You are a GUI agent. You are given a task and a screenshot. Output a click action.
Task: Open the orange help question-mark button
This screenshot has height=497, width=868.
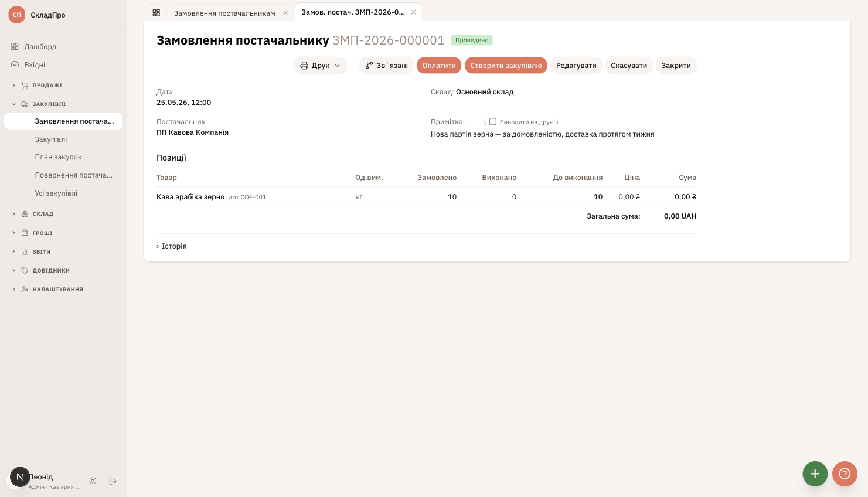(x=845, y=474)
